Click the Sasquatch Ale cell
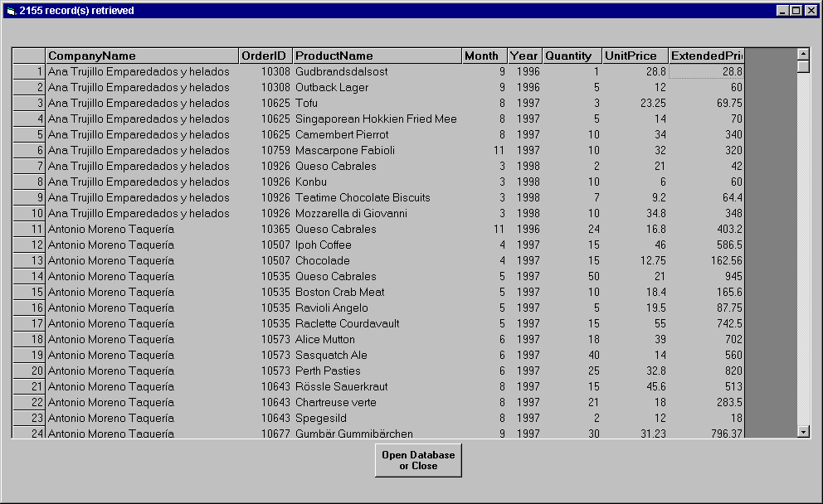Viewport: 823px width, 504px height. [x=377, y=355]
